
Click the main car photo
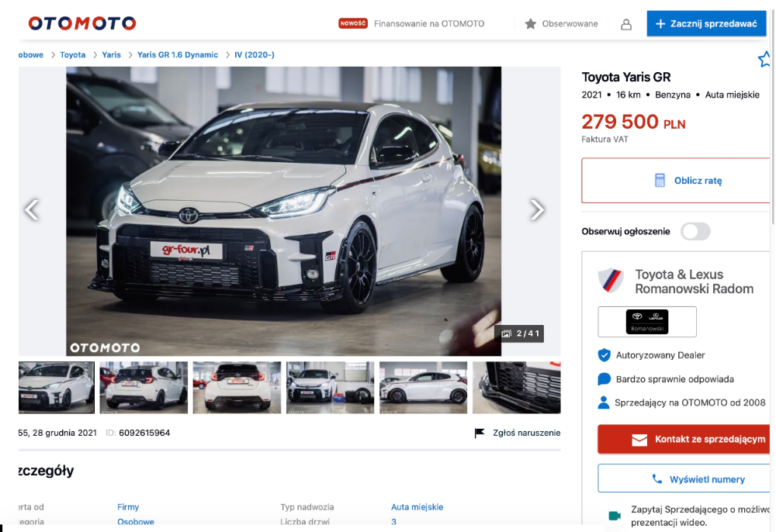(283, 211)
